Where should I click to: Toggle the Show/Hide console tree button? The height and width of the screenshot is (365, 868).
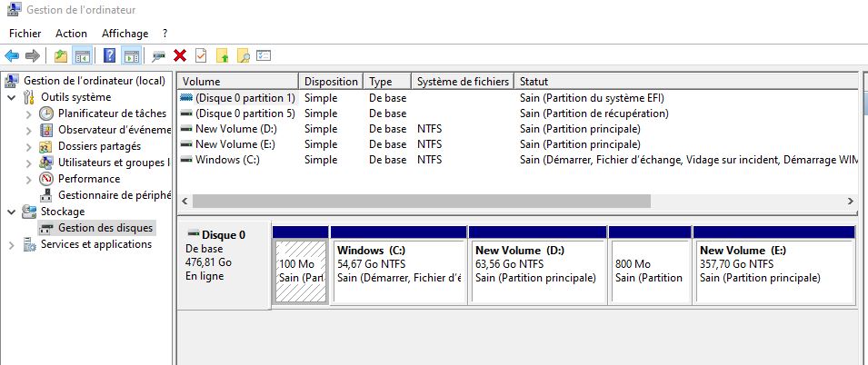coord(83,56)
